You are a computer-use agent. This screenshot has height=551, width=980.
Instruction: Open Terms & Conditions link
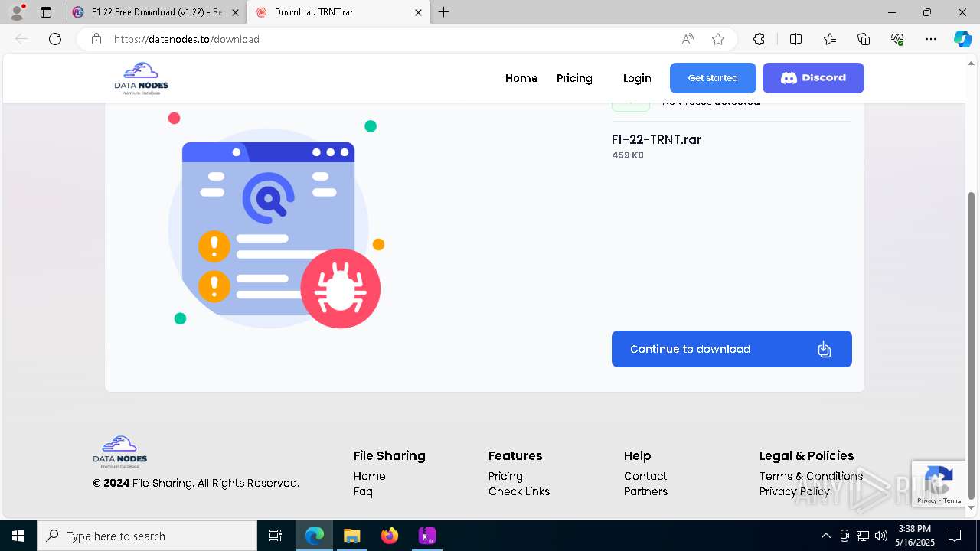(811, 476)
